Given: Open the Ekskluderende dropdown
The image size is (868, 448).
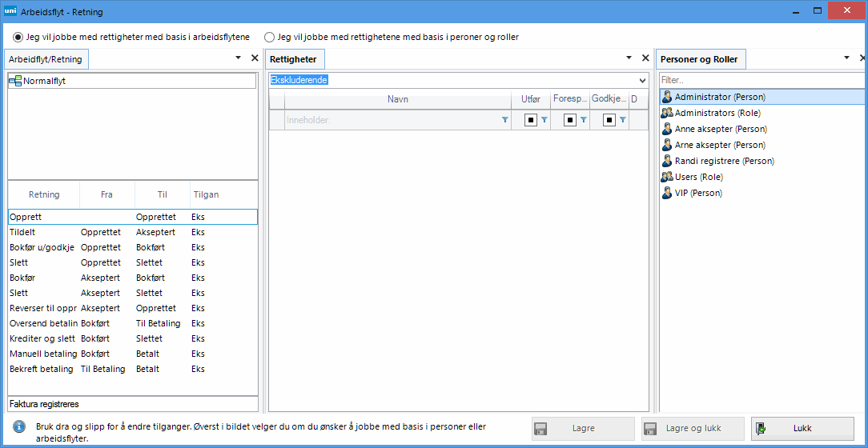Looking at the screenshot, I should pos(641,81).
